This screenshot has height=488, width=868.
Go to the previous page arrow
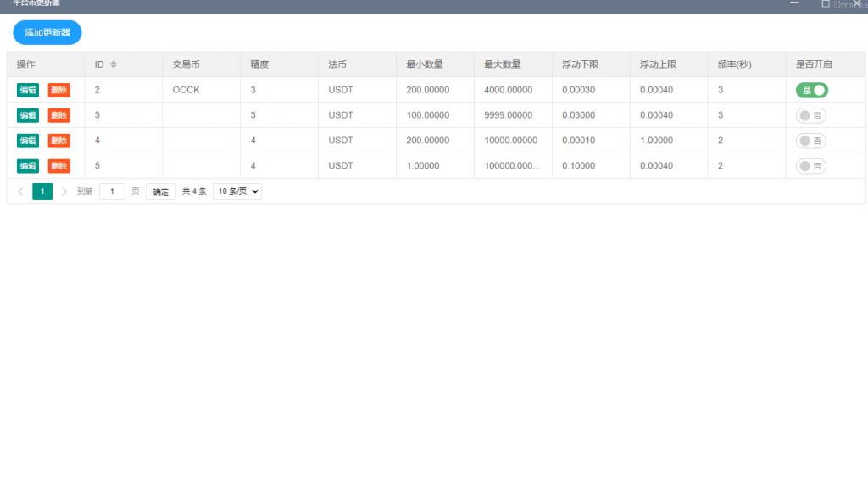[20, 191]
